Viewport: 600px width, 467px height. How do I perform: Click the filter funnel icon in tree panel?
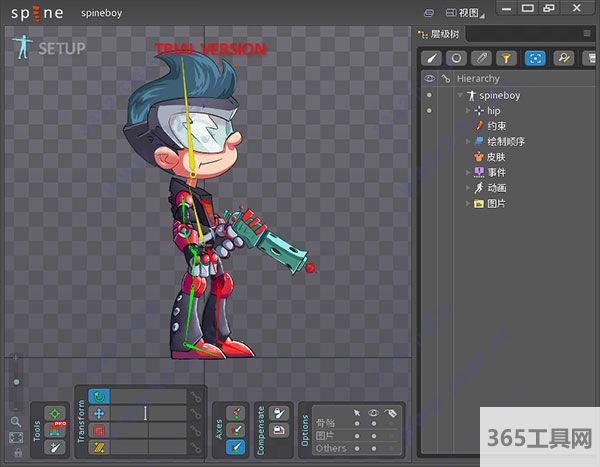click(x=506, y=59)
